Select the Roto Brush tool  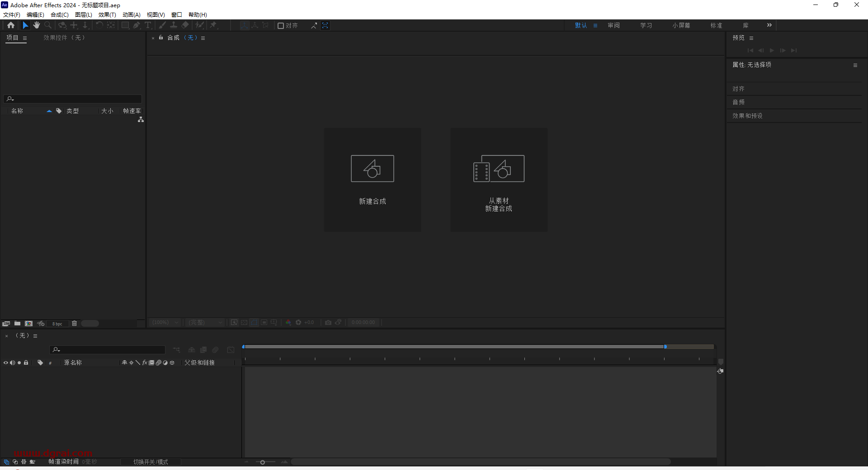tap(199, 25)
